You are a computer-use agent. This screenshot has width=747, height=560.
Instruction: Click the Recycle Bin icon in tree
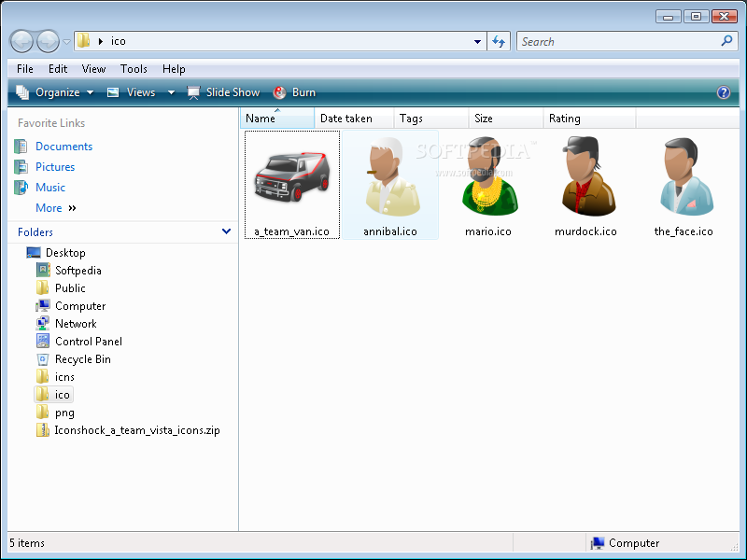(x=43, y=359)
